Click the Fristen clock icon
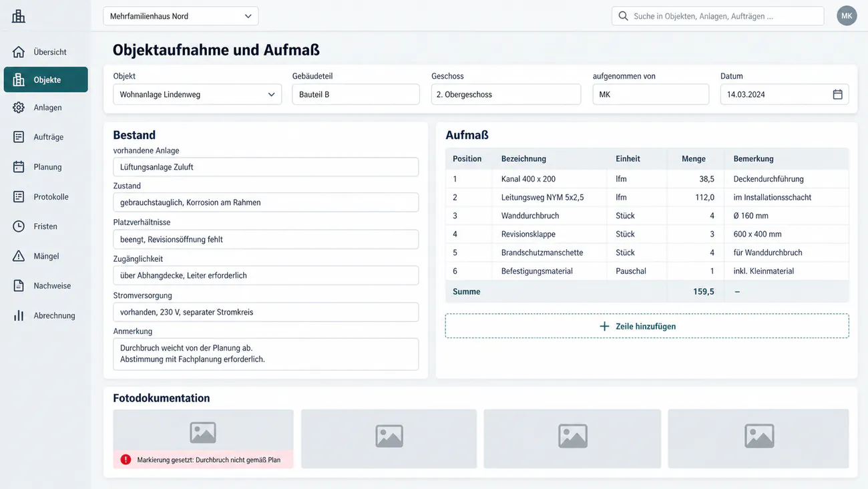868x489 pixels. click(x=19, y=226)
